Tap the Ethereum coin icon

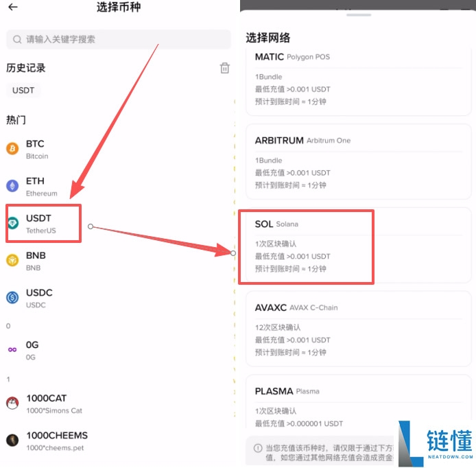click(x=12, y=185)
